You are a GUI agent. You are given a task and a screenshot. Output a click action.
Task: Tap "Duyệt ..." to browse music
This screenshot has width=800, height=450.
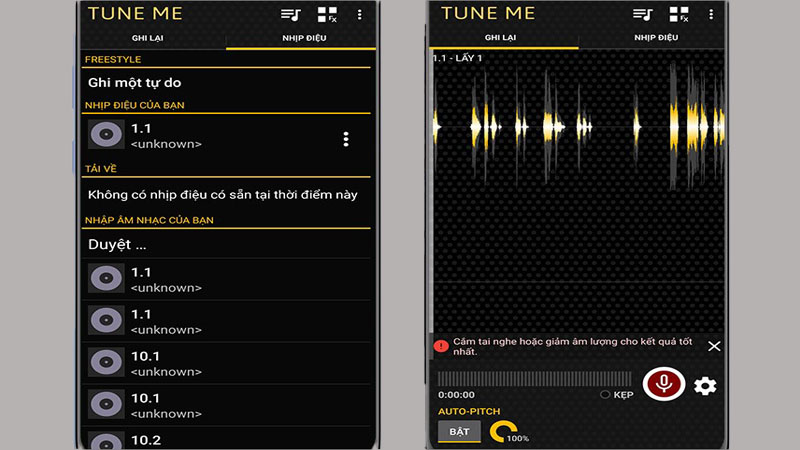coord(117,244)
